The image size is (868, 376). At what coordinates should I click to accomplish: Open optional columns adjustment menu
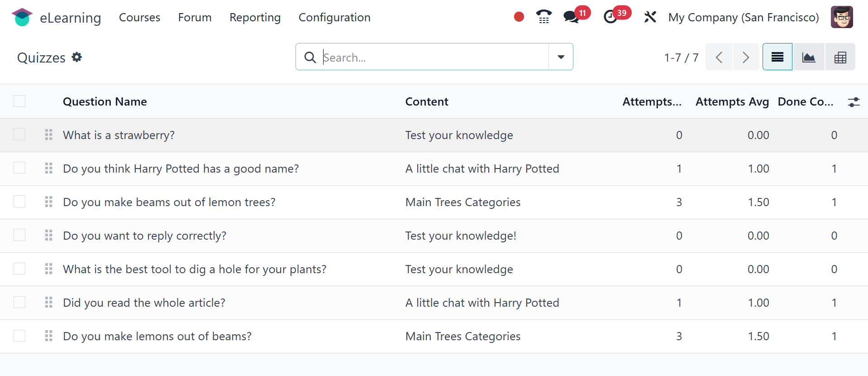click(854, 102)
